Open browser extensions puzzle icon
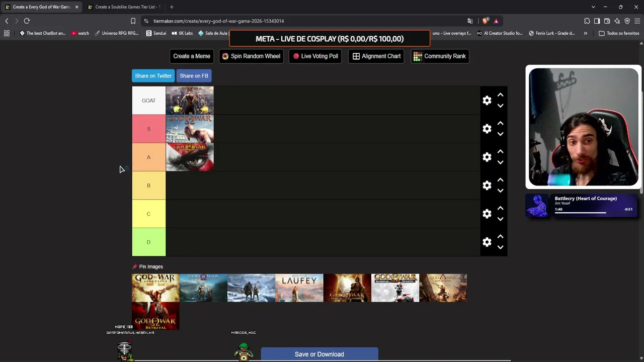This screenshot has height=362, width=644. tap(587, 21)
